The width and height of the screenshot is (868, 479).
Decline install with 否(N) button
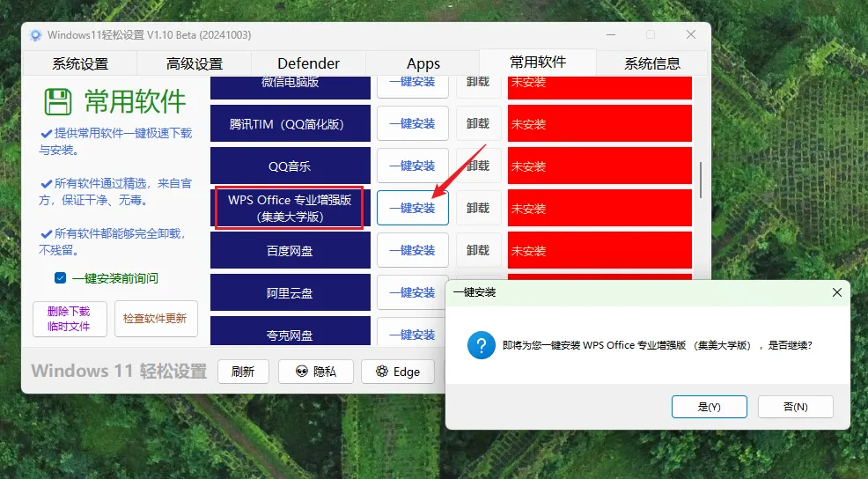pyautogui.click(x=796, y=407)
